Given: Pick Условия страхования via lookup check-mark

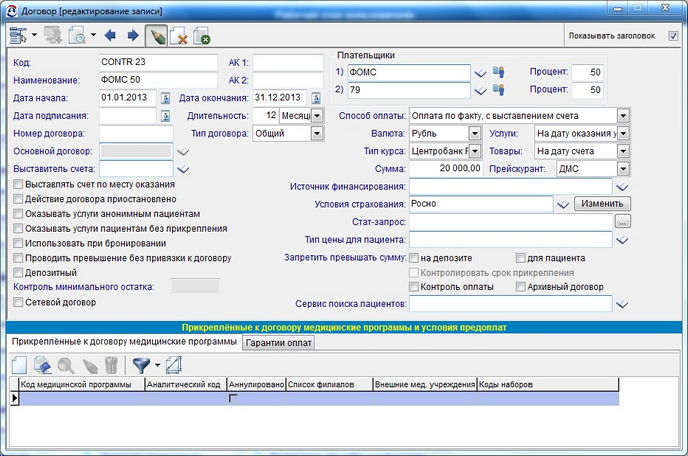Looking at the screenshot, I should (563, 205).
